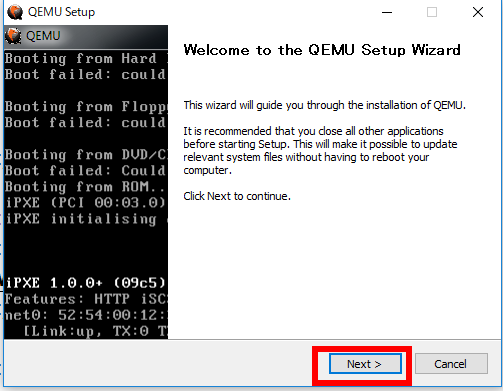This screenshot has height=391, width=503.
Task: Click the Next > button
Action: click(x=365, y=364)
